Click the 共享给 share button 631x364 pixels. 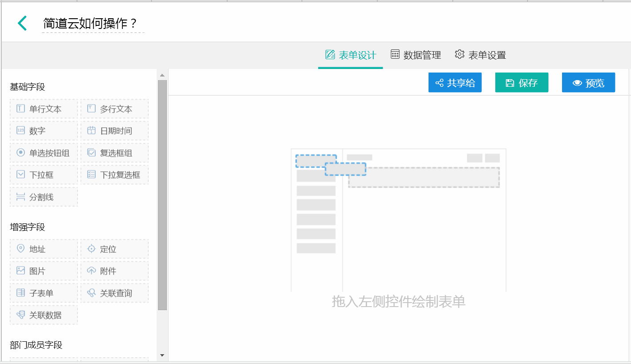455,83
